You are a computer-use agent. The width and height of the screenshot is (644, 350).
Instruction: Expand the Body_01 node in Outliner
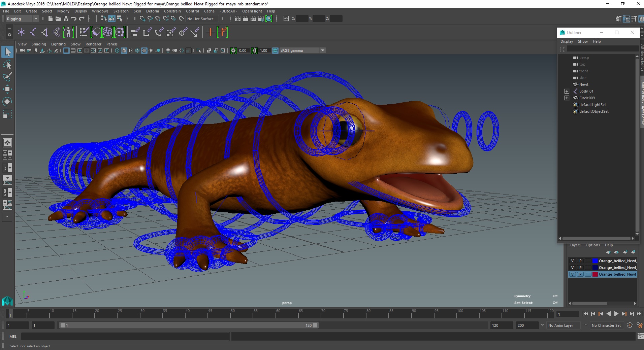(x=567, y=91)
